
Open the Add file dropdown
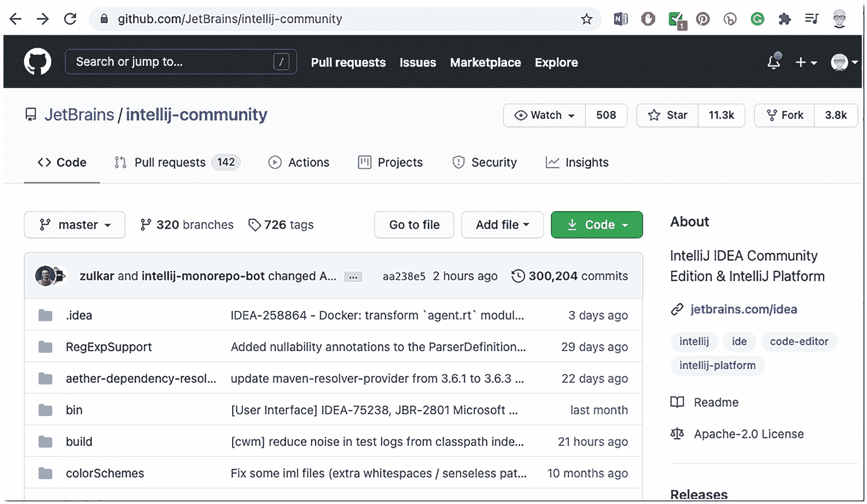pyautogui.click(x=503, y=225)
